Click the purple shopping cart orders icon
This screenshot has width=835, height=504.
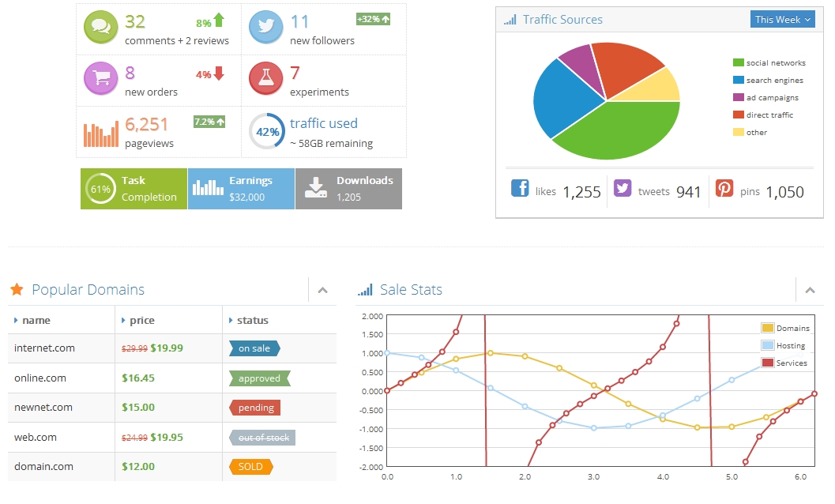(x=100, y=78)
